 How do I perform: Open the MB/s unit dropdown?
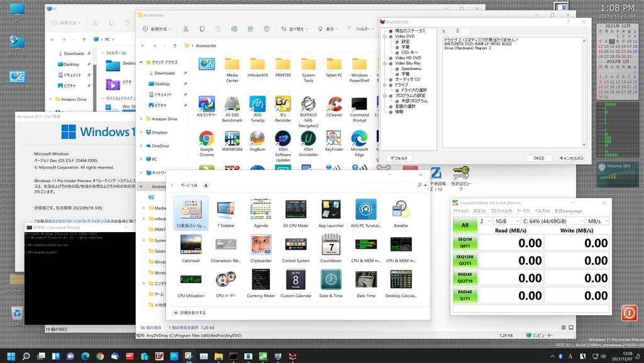[597, 221]
